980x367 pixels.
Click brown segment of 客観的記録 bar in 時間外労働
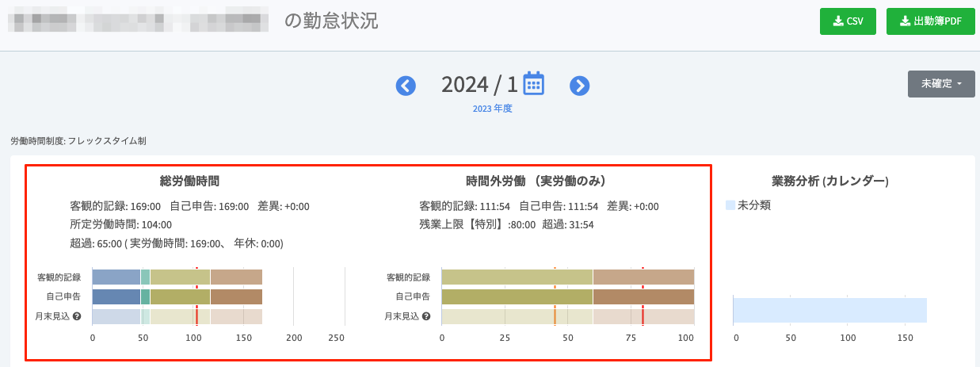click(643, 277)
